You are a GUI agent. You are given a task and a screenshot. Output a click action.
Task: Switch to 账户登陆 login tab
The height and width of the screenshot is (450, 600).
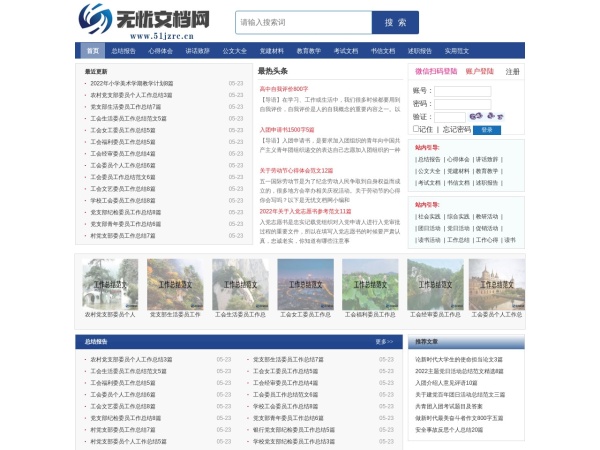tap(479, 72)
